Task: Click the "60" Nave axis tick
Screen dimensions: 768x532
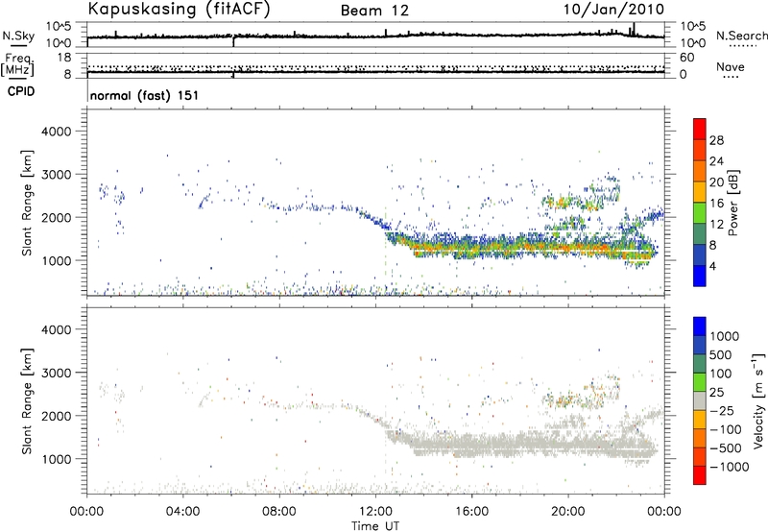Action: click(x=686, y=58)
